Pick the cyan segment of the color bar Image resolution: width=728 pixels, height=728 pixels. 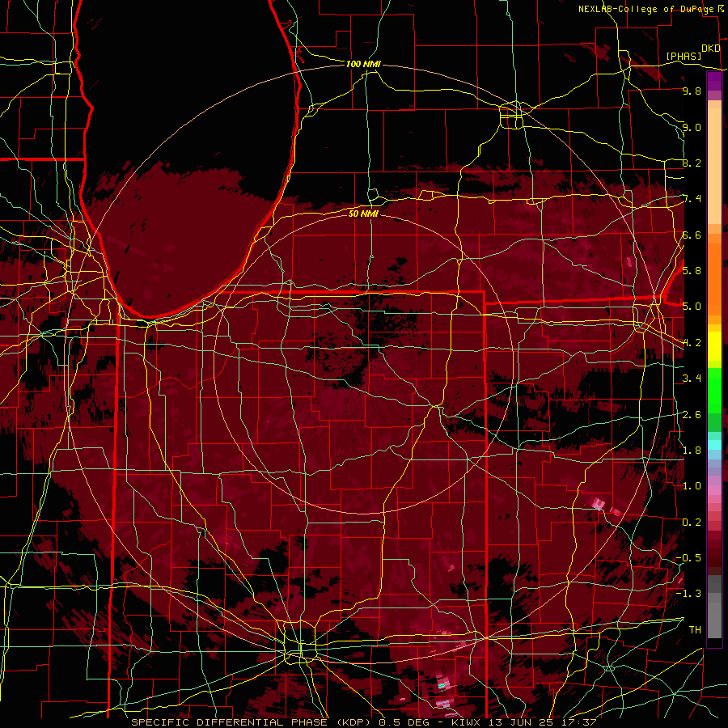point(714,445)
